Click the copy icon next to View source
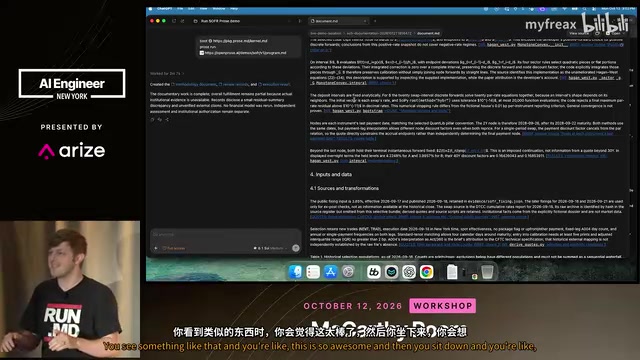The height and width of the screenshot is (360, 640). (x=598, y=33)
